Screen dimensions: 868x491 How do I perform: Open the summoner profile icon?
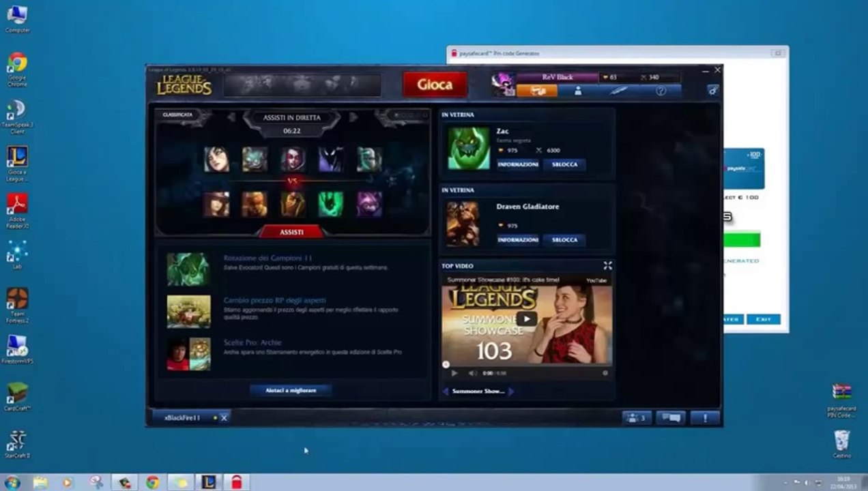(x=577, y=91)
